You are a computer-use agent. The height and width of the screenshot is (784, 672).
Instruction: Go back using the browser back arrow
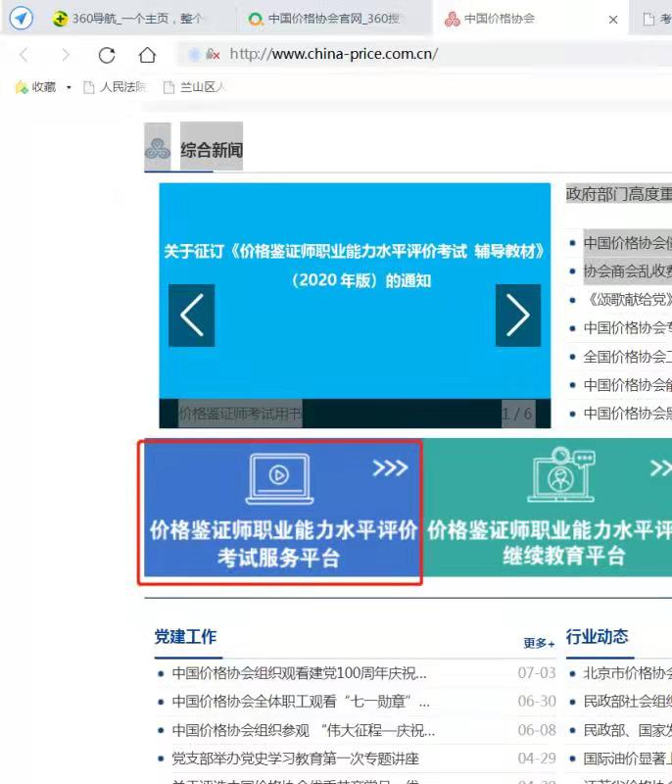pyautogui.click(x=24, y=55)
